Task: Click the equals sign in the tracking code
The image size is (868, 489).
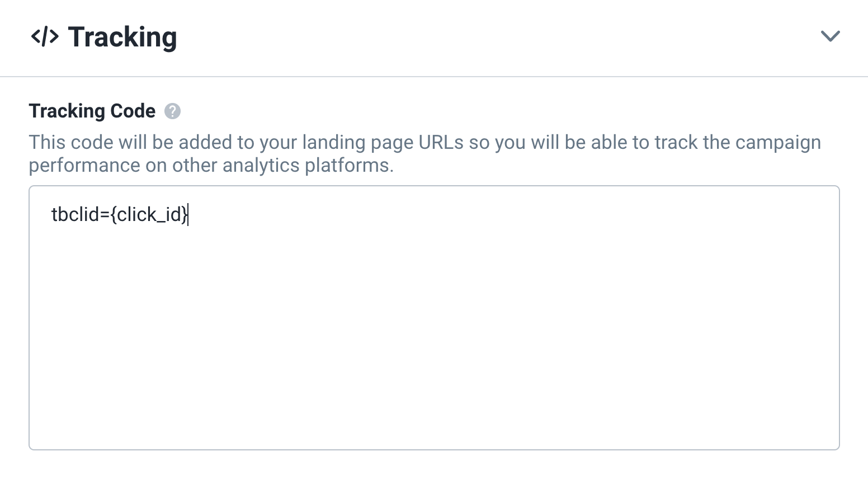Action: pos(105,215)
